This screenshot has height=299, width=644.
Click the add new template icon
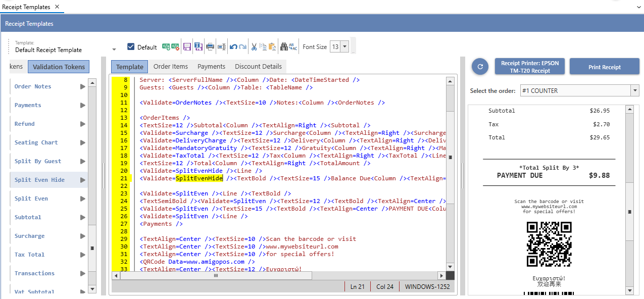tap(166, 47)
